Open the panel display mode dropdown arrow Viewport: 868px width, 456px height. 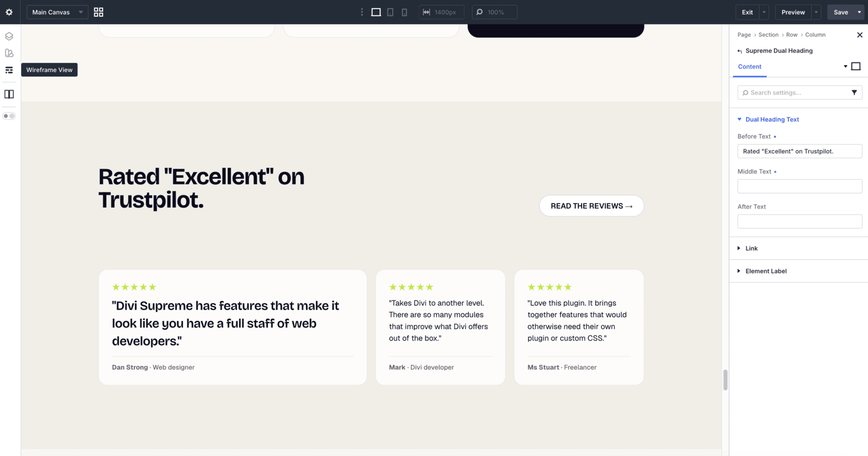click(x=845, y=66)
